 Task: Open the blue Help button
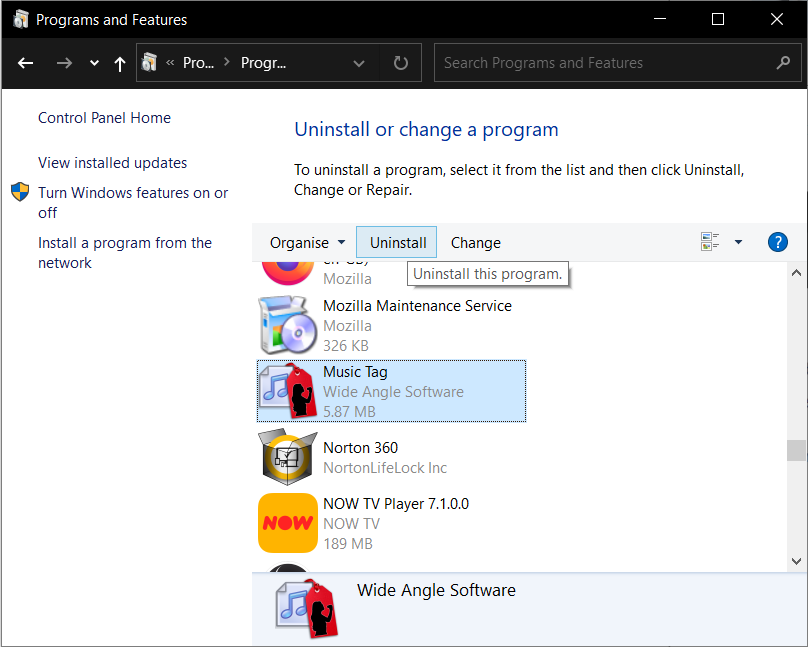(778, 242)
